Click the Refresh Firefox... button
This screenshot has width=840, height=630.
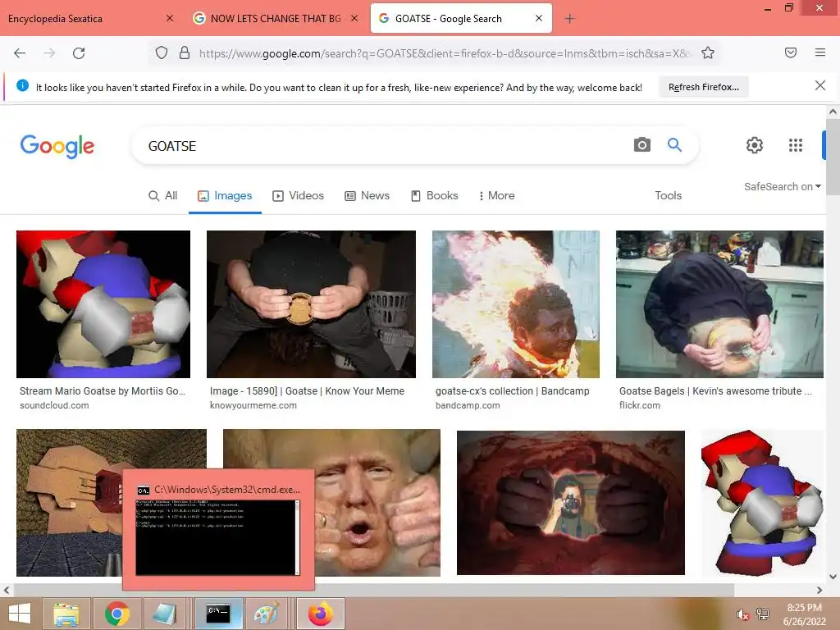tap(703, 87)
